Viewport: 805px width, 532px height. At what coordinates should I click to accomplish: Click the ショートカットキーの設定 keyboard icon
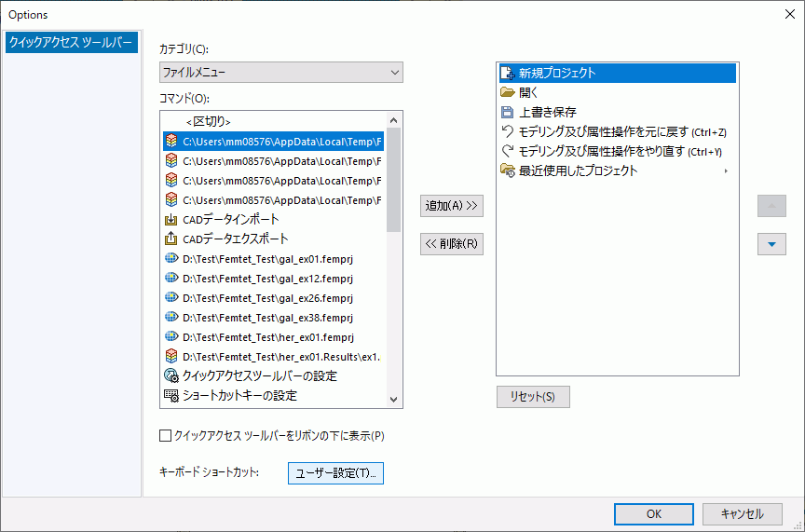tap(171, 396)
